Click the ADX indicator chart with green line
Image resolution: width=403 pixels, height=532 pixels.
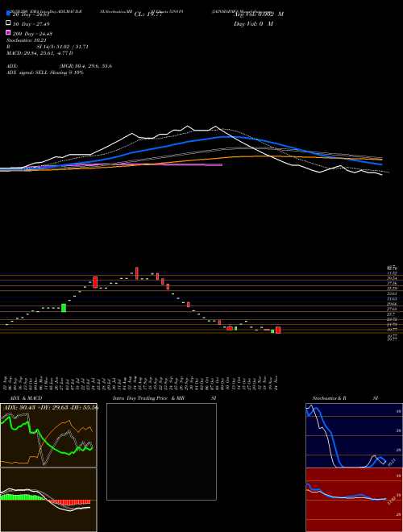point(48,435)
